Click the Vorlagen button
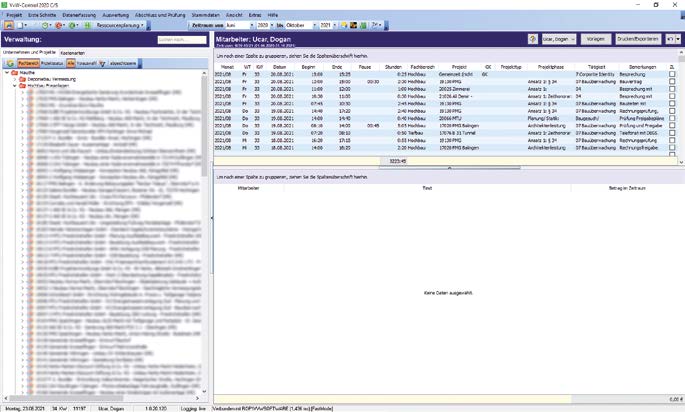 tap(595, 39)
